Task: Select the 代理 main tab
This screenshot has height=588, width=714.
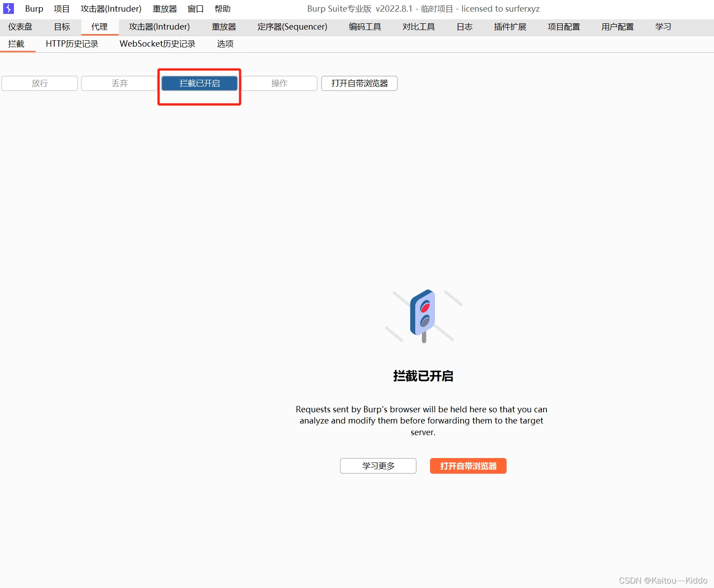Action: (99, 27)
